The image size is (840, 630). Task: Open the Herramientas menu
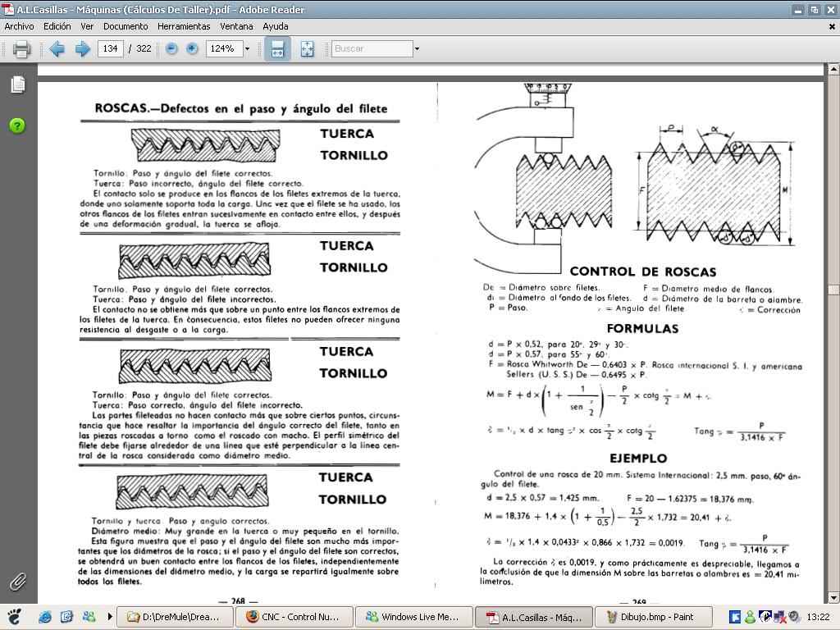(x=183, y=26)
